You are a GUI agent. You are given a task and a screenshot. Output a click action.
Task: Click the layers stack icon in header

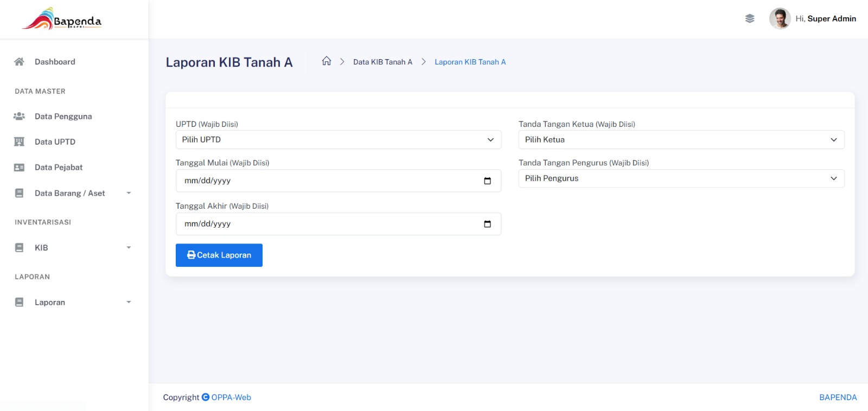tap(750, 18)
